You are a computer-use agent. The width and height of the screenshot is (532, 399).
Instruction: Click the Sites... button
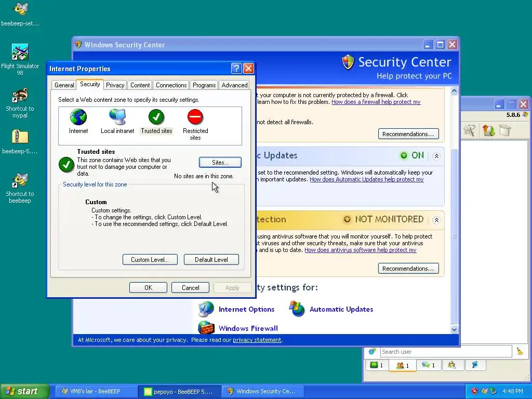click(220, 163)
